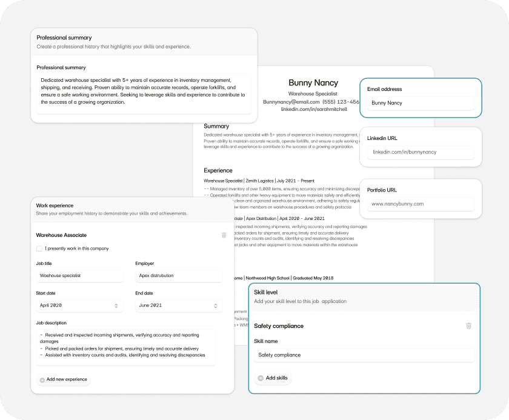509x420 pixels.
Task: Click the plus icon beside Add skills
Action: (261, 378)
